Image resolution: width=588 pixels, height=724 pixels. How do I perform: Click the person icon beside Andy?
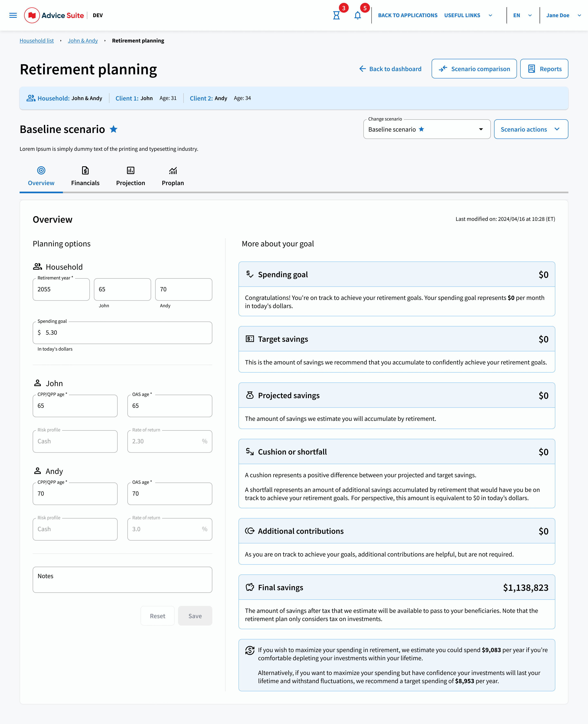(x=37, y=471)
